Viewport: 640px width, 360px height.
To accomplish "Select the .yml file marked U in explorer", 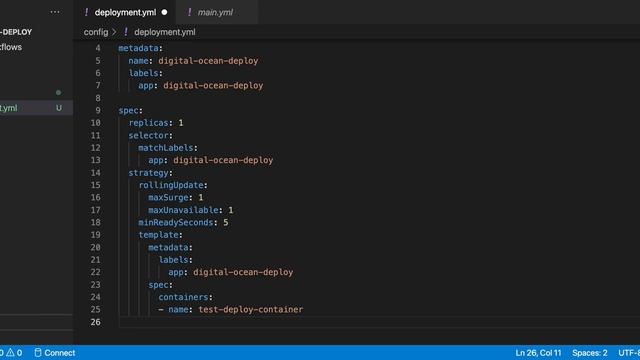I will point(36,108).
